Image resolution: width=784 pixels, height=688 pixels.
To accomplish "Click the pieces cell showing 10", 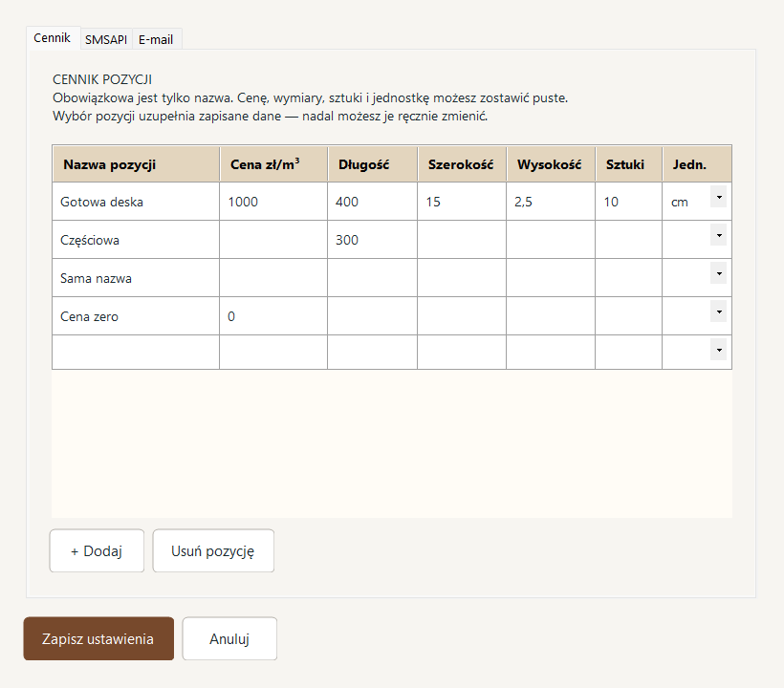I will 629,202.
